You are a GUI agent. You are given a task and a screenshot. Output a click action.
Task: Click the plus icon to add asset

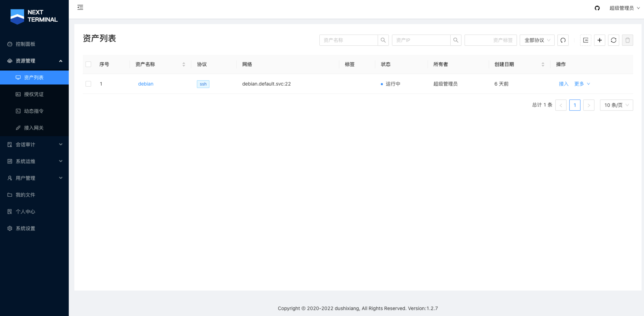(599, 40)
